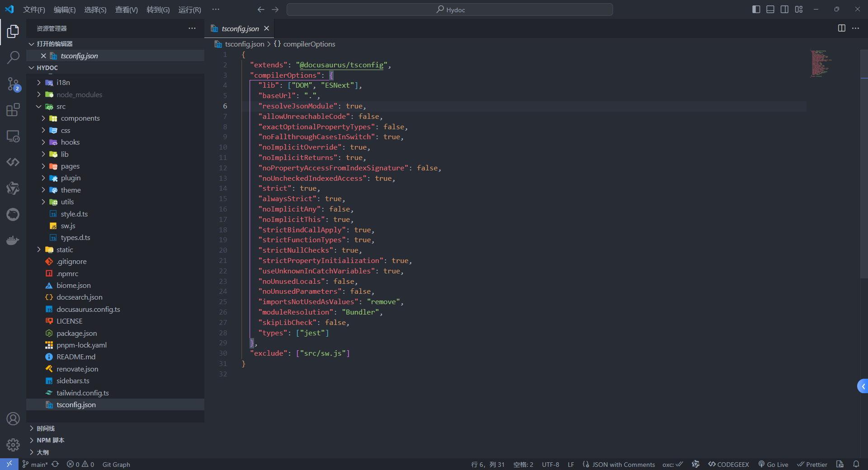Viewport: 868px width, 470px height.
Task: Open notifications bell in status bar
Action: (x=856, y=464)
